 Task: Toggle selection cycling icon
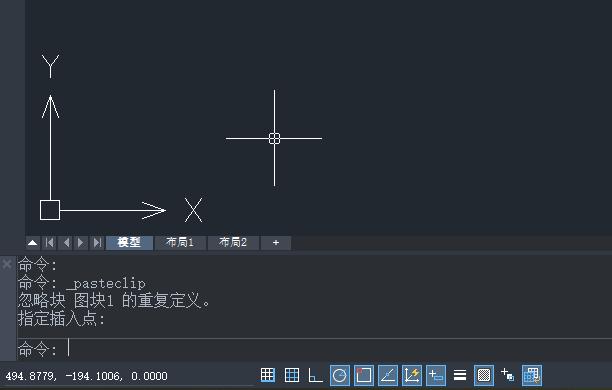point(507,375)
